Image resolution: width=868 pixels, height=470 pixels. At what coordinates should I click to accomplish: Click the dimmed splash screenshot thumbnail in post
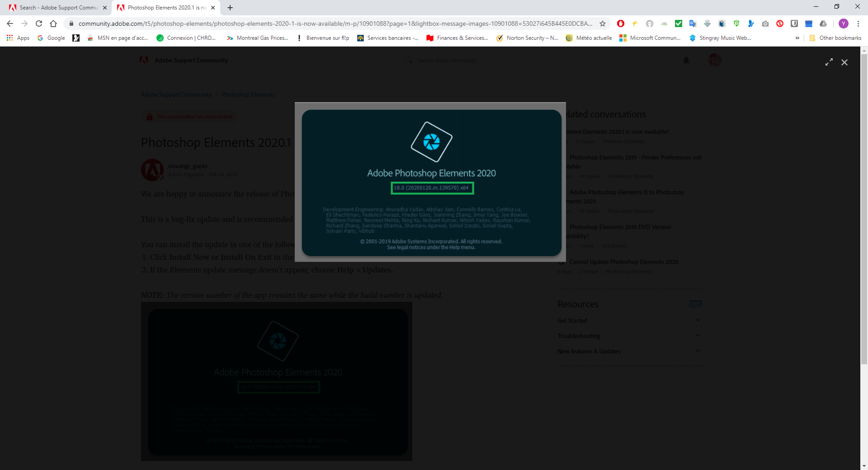pyautogui.click(x=277, y=381)
